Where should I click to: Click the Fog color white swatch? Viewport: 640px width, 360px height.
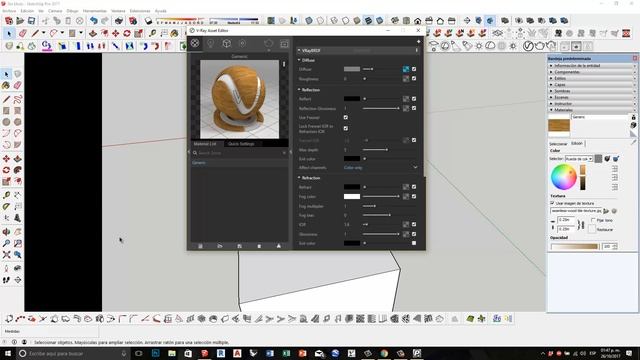coord(352,196)
